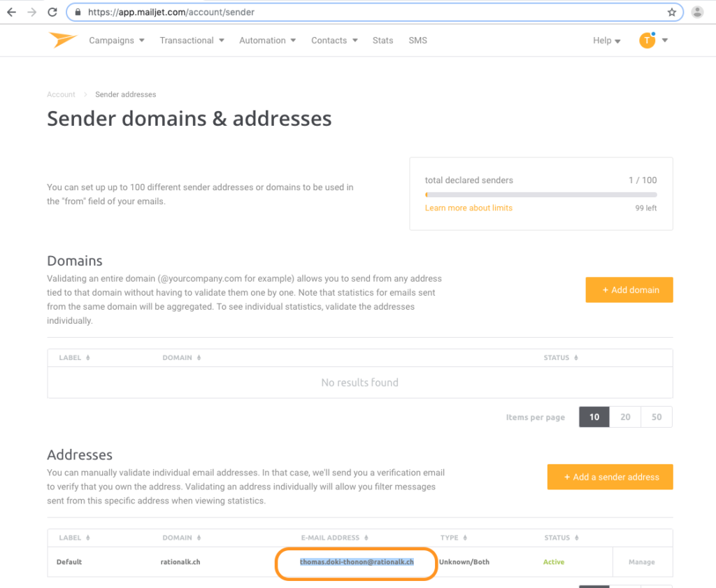The image size is (716, 588).
Task: Click the Add domain button
Action: point(629,289)
